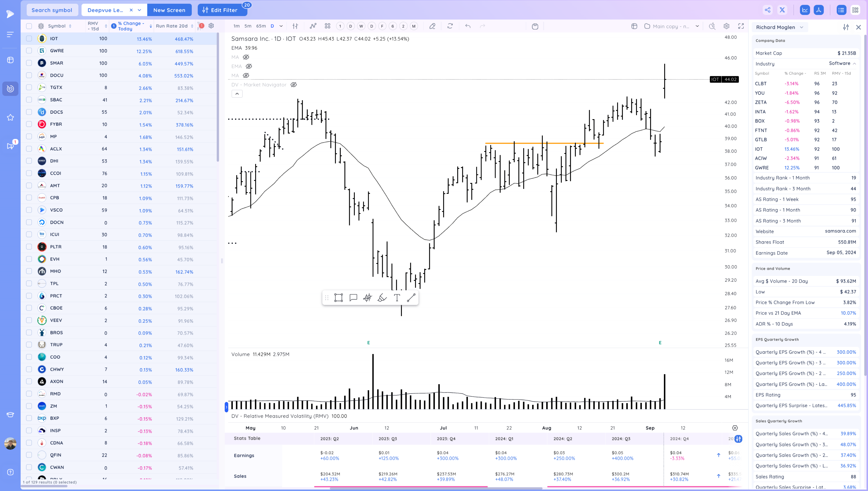The width and height of the screenshot is (868, 491).
Task: Select the eraser tool in chart toolbar
Action: click(x=432, y=26)
